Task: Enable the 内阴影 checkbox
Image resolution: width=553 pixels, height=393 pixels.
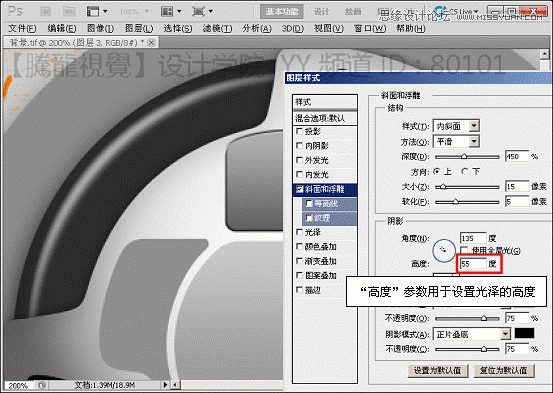Action: 299,145
